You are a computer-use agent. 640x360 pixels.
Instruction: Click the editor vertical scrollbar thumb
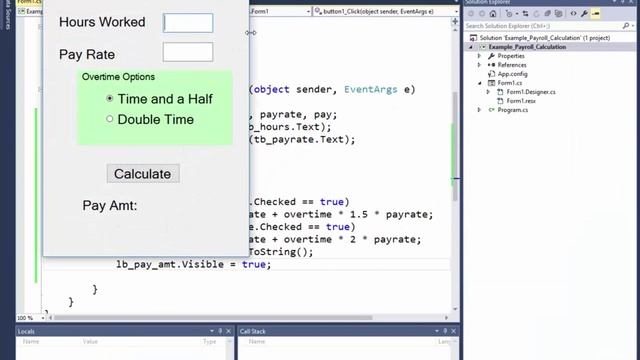(455, 146)
